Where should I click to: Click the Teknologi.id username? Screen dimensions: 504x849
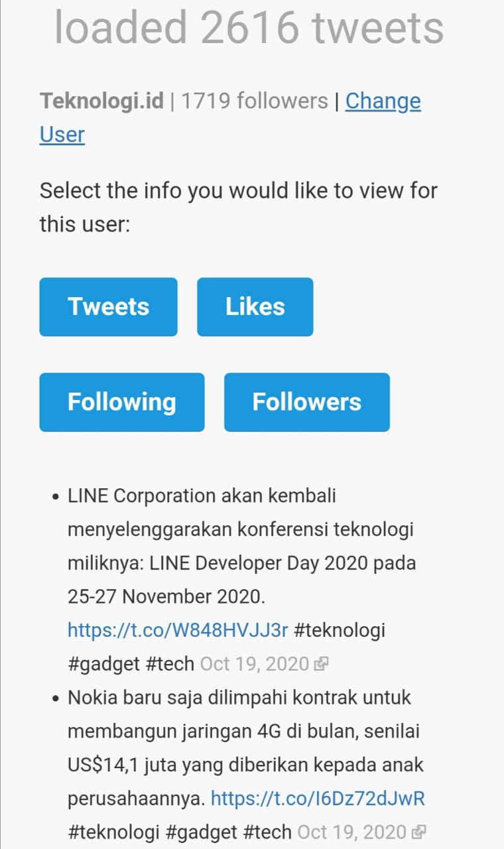[101, 101]
